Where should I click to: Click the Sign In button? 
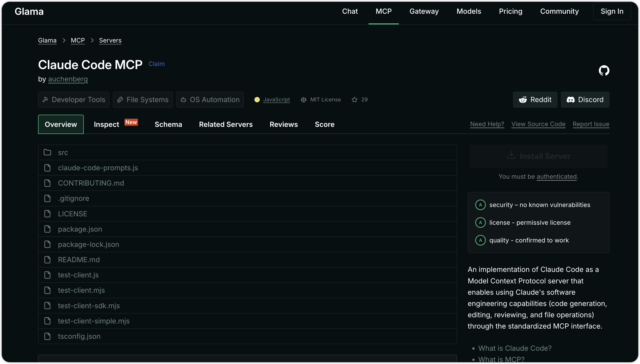[x=612, y=11]
